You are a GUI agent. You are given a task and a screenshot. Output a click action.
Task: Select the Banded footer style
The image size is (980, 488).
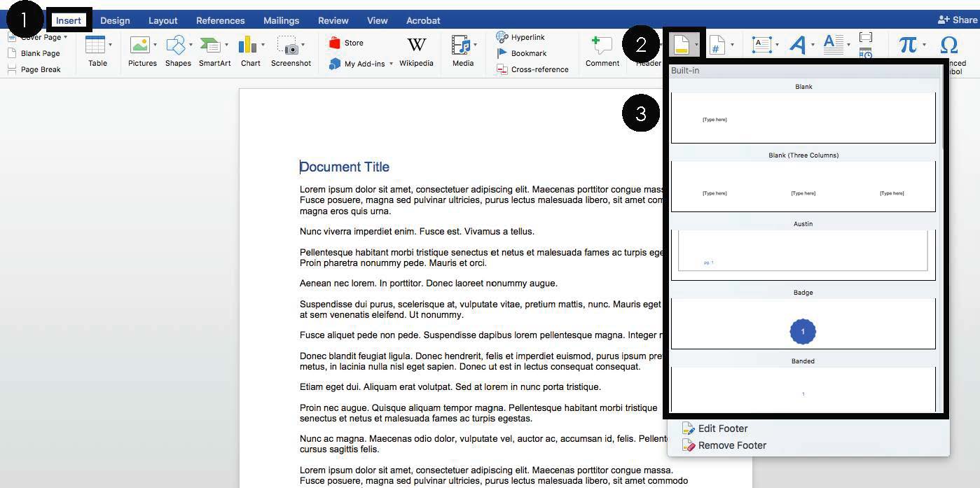(x=803, y=389)
